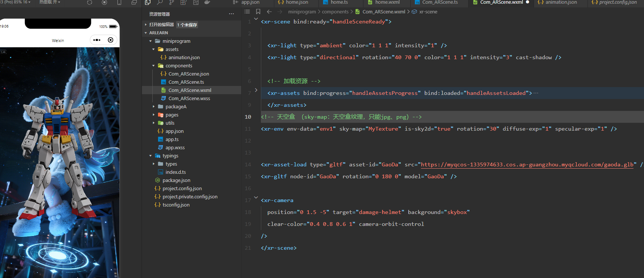
Task: Click the components breadcrumb segment
Action: click(x=335, y=12)
